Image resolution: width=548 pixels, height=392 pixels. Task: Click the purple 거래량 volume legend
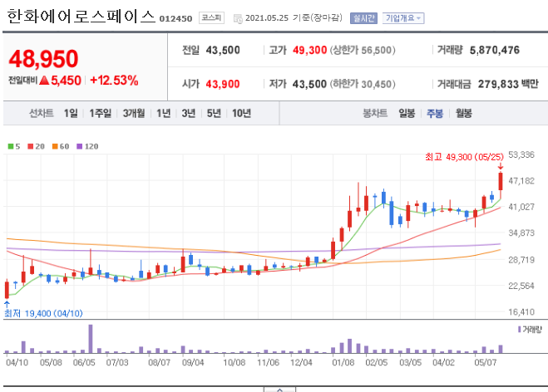[530, 329]
